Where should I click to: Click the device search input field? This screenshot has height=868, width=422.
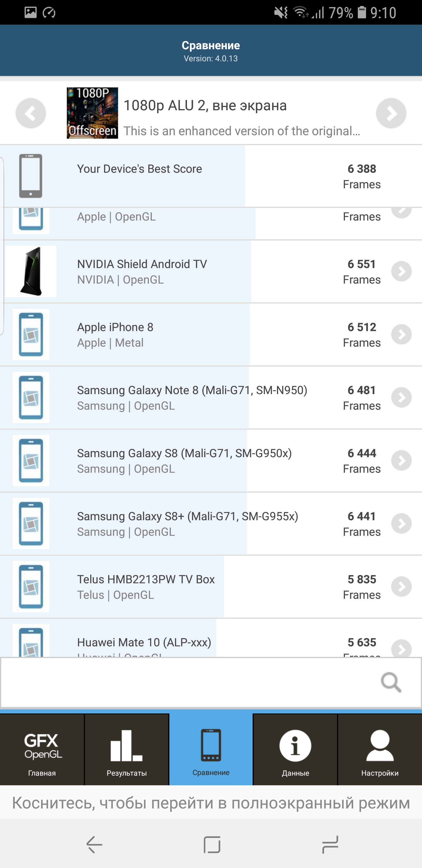pyautogui.click(x=189, y=682)
